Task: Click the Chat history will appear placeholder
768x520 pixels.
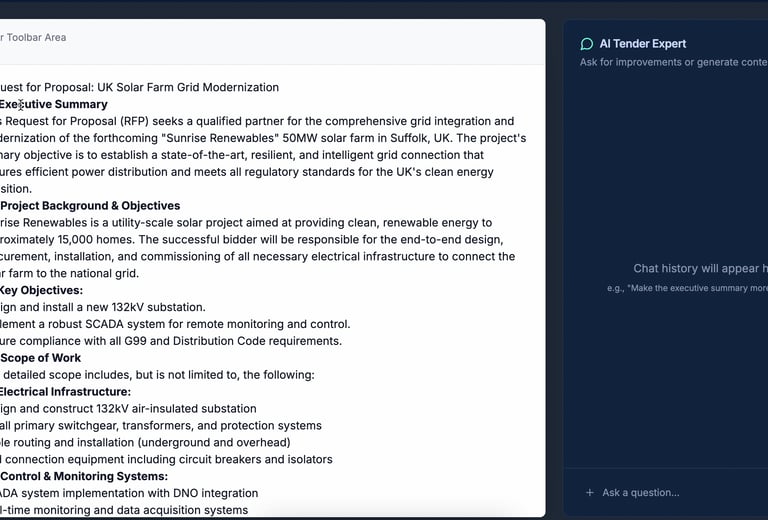Action: 700,268
